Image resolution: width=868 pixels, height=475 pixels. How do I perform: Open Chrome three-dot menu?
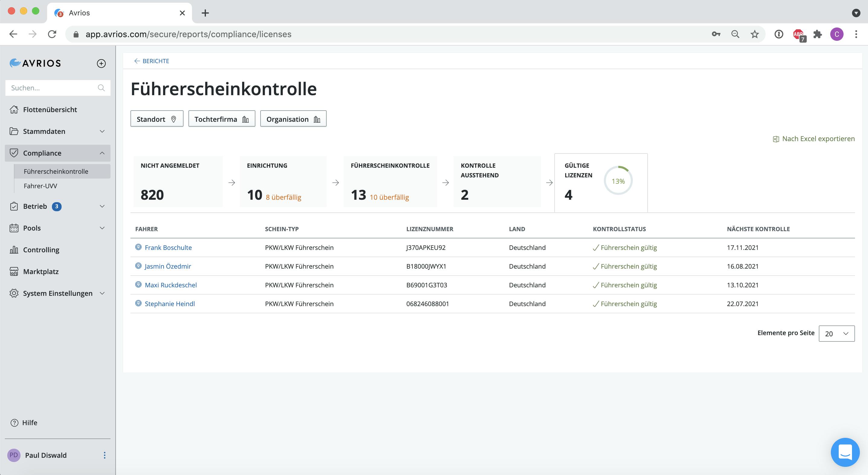[x=856, y=34]
